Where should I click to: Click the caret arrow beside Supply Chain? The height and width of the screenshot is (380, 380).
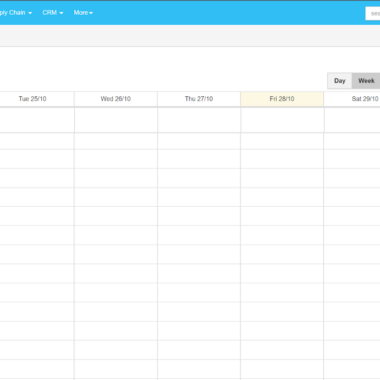(30, 13)
